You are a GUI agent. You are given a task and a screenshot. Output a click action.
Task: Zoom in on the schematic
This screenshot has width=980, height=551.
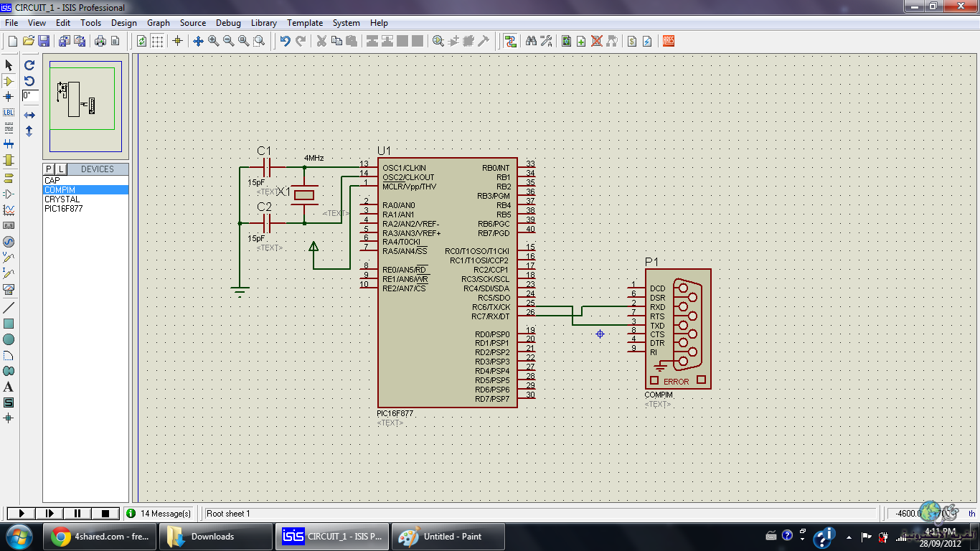click(x=214, y=41)
